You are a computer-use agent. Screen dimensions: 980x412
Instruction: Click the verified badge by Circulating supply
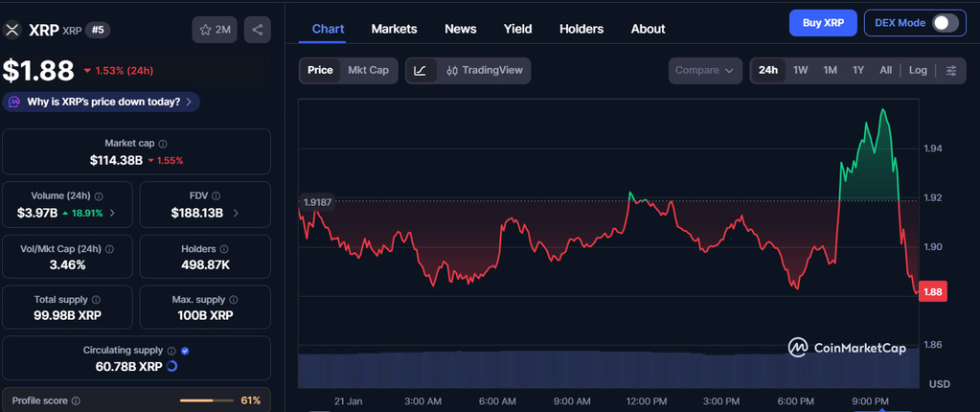click(x=185, y=351)
